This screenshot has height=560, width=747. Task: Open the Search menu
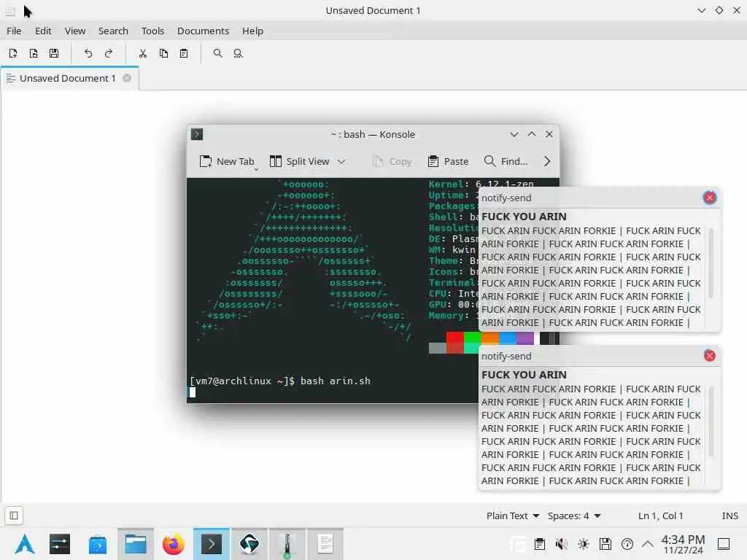pos(113,31)
